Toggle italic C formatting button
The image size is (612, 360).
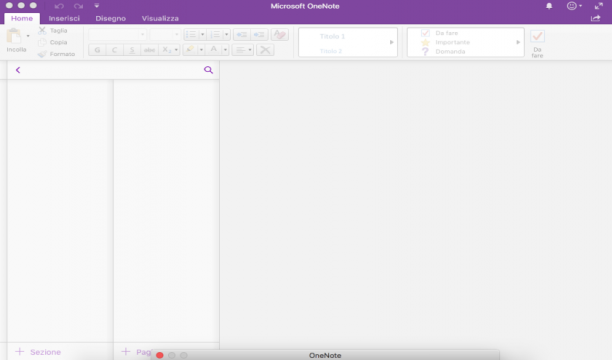[x=114, y=50]
